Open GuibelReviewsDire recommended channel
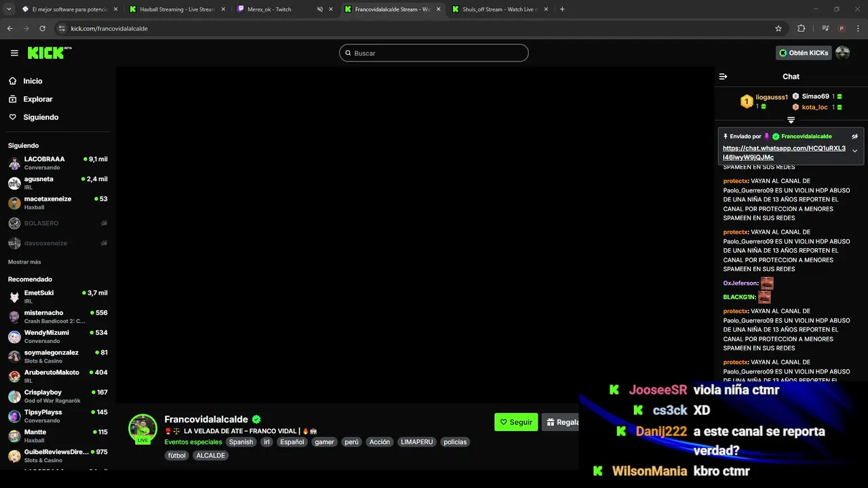 click(x=58, y=455)
